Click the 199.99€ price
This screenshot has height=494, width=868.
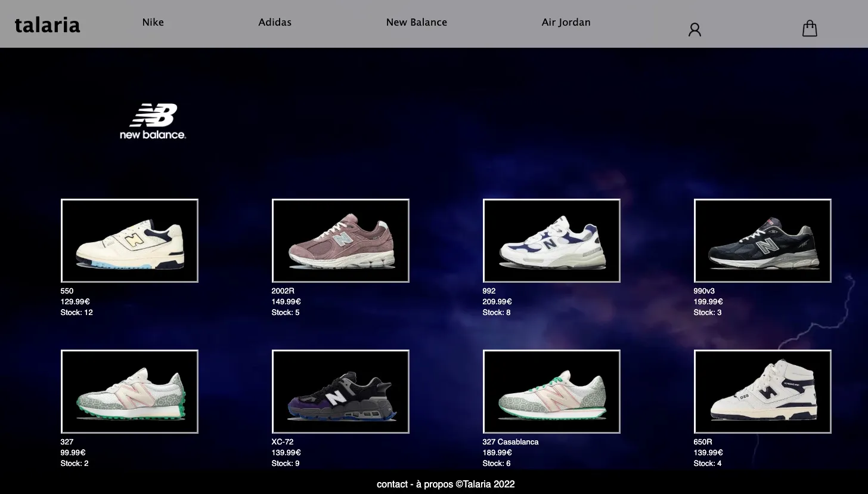(708, 302)
